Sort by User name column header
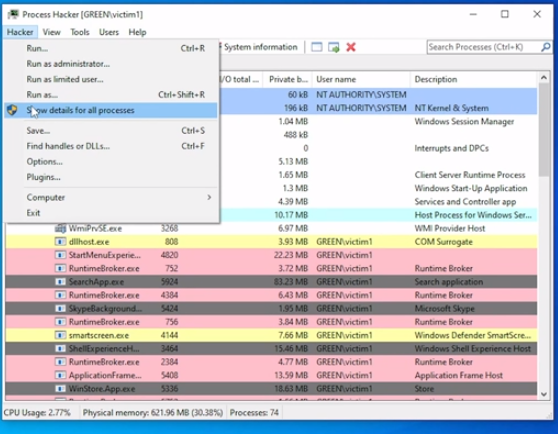 [361, 79]
